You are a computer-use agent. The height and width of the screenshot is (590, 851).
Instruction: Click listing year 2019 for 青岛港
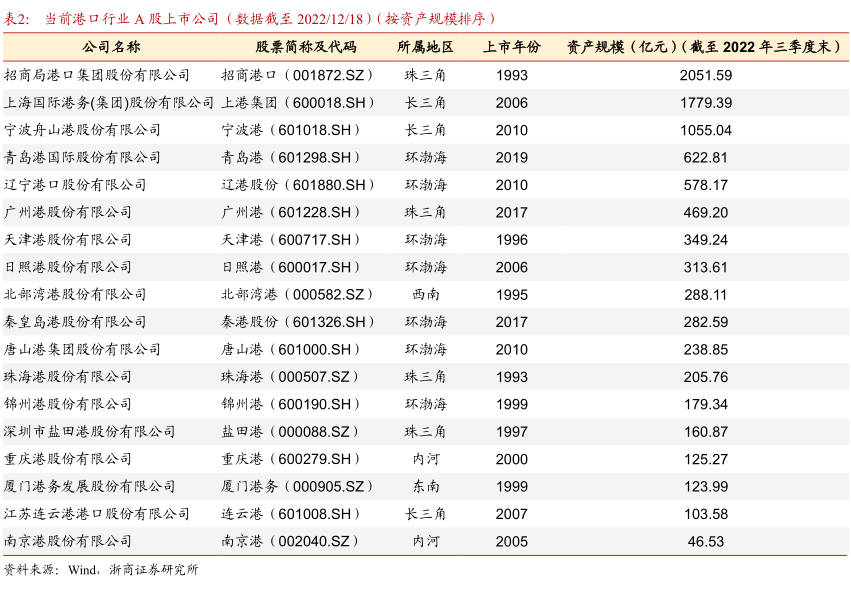511,157
